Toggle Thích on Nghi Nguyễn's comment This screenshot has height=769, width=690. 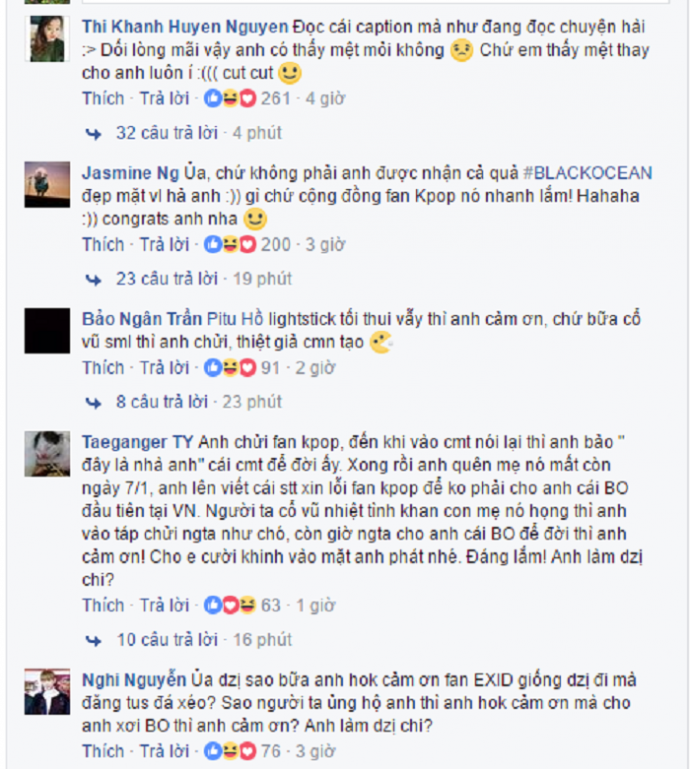click(103, 751)
